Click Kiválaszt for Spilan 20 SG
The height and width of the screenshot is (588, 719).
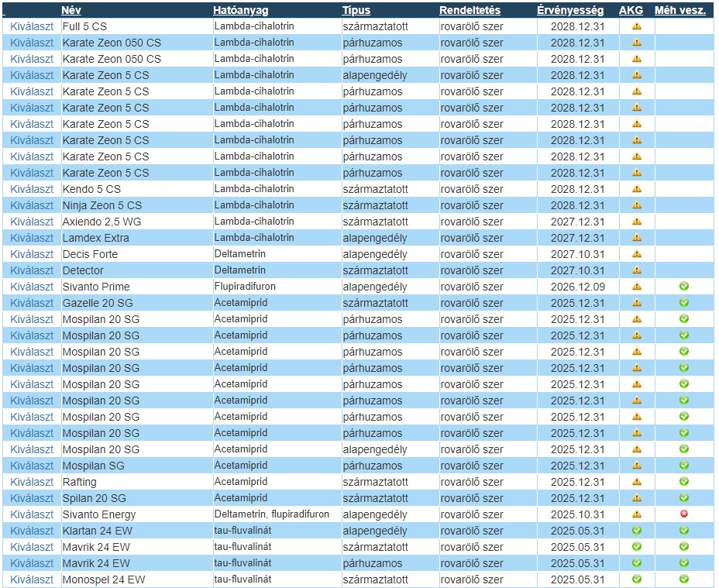32,499
